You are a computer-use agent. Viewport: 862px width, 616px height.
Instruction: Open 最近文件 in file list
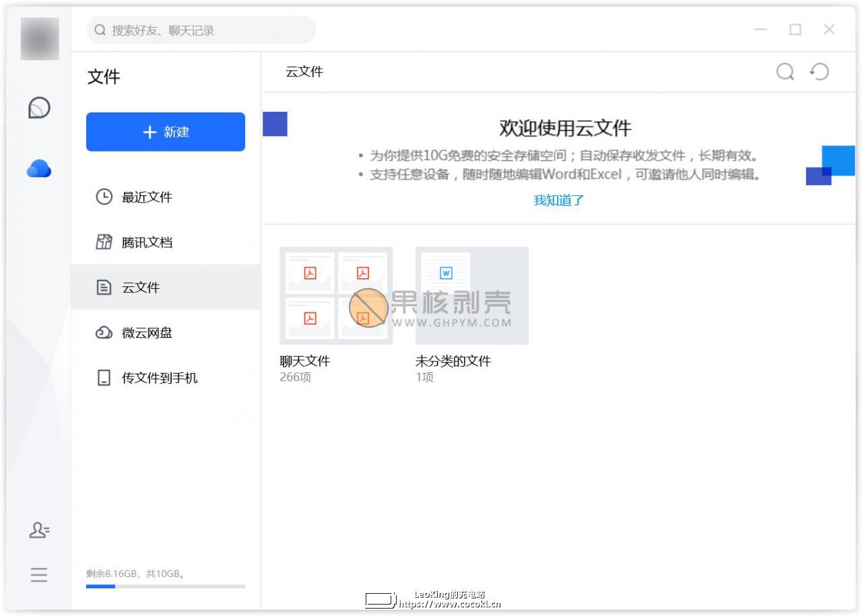coord(166,197)
